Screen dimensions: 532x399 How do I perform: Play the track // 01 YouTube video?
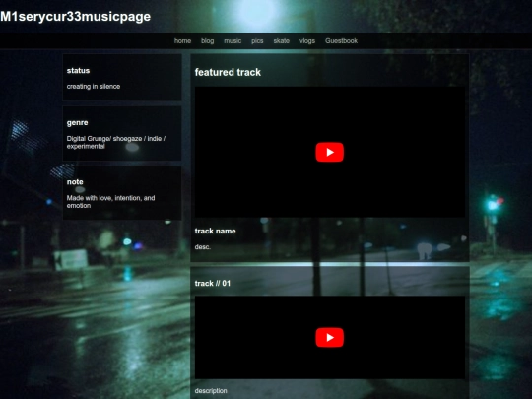329,337
